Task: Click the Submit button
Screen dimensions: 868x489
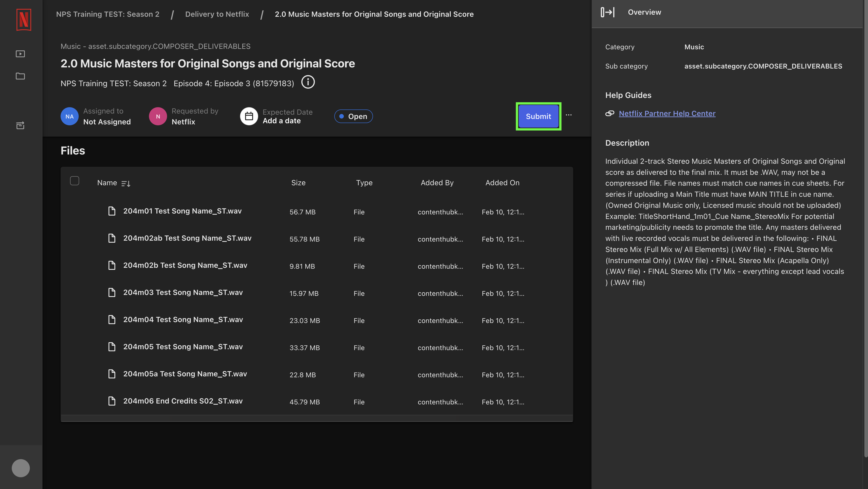Action: pos(538,116)
